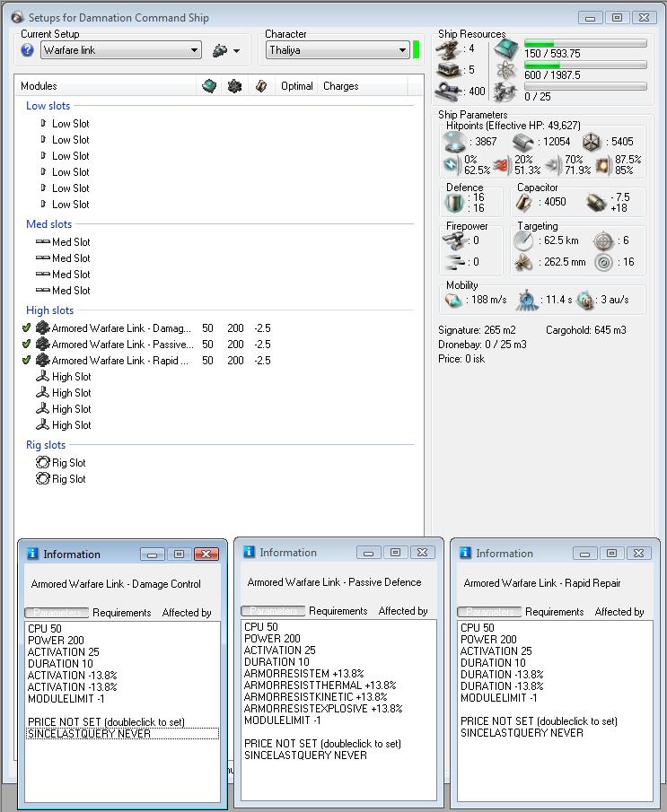Click the calibration icon showing 400
This screenshot has width=667, height=812.
(449, 92)
